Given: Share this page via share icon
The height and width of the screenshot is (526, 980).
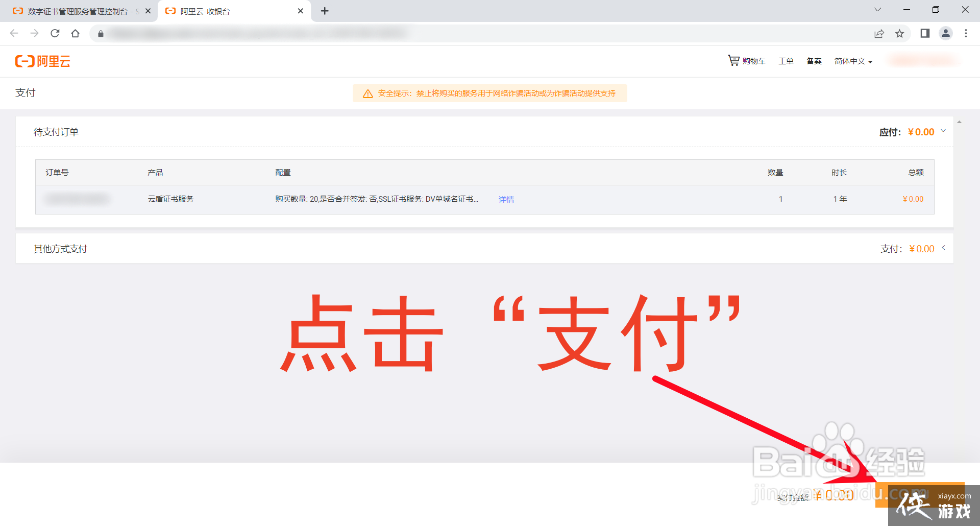Looking at the screenshot, I should click(x=879, y=34).
